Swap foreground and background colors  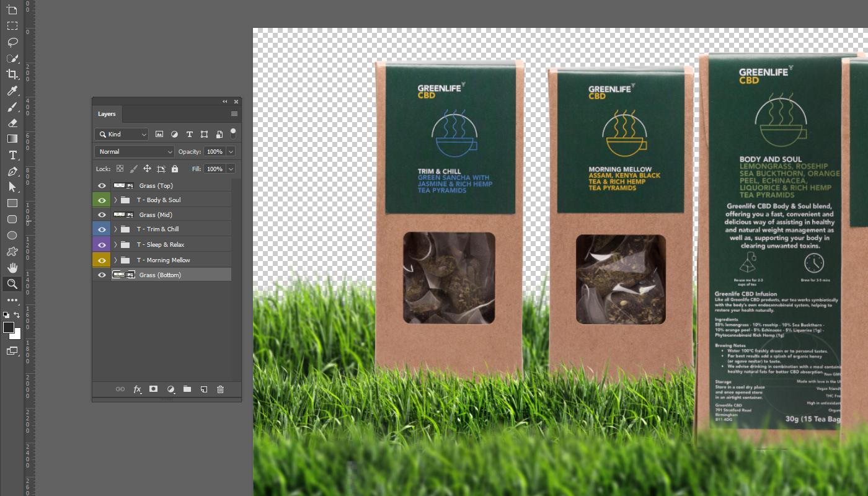click(17, 315)
